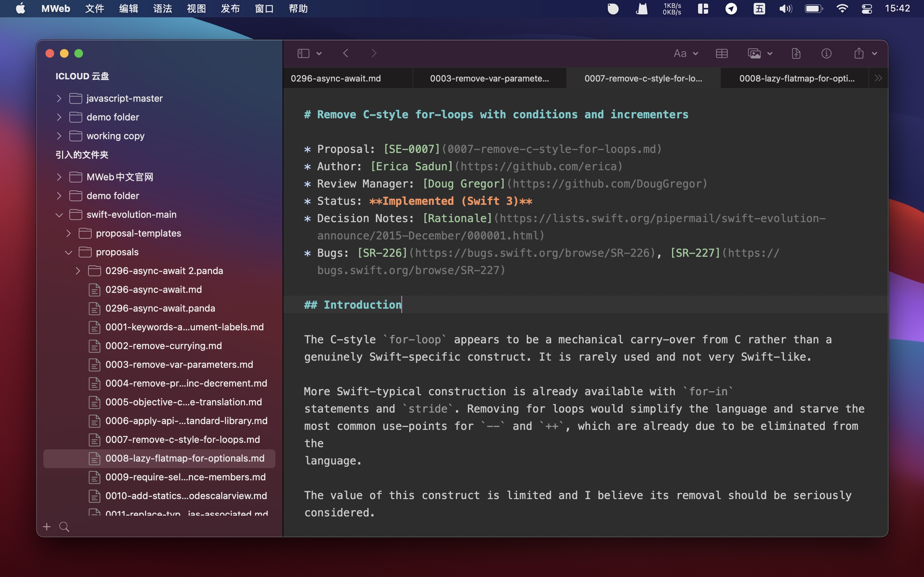The height and width of the screenshot is (577, 924).
Task: Open the Aa font style dropdown
Action: click(x=685, y=53)
